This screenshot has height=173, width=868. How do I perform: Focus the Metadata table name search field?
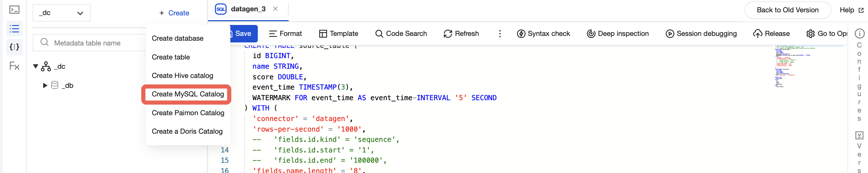(90, 43)
